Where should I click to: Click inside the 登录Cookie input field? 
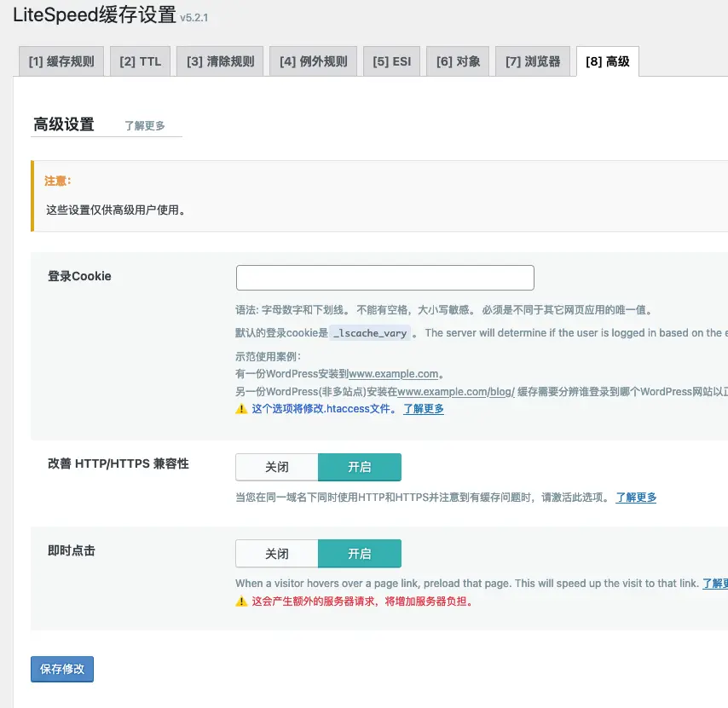[x=384, y=277]
